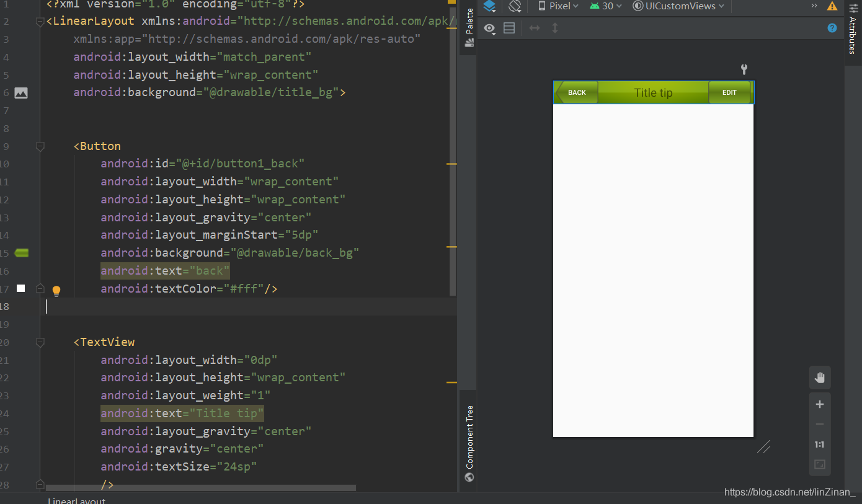The height and width of the screenshot is (504, 862).
Task: Click the horizontal expand arrows icon
Action: pos(535,28)
